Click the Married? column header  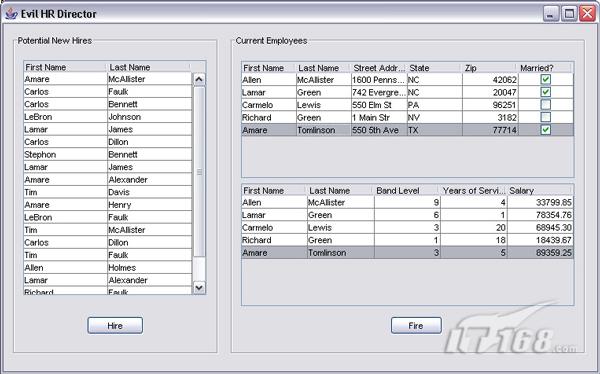pos(545,68)
